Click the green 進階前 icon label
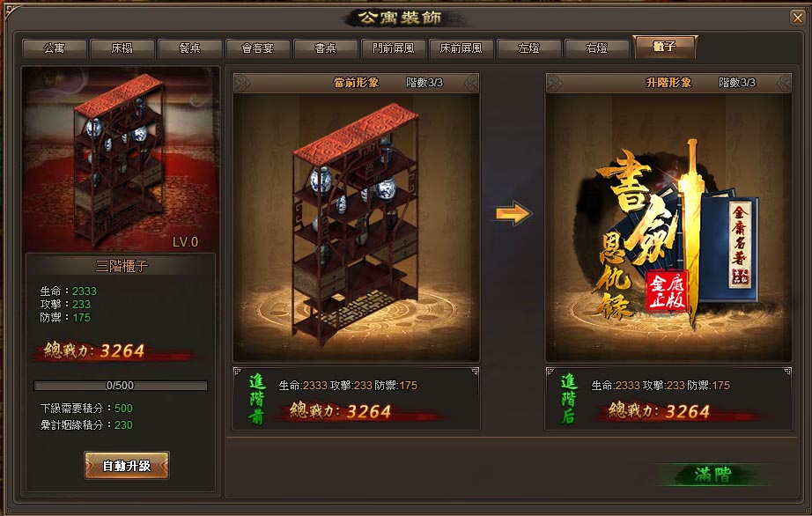 pos(257,399)
